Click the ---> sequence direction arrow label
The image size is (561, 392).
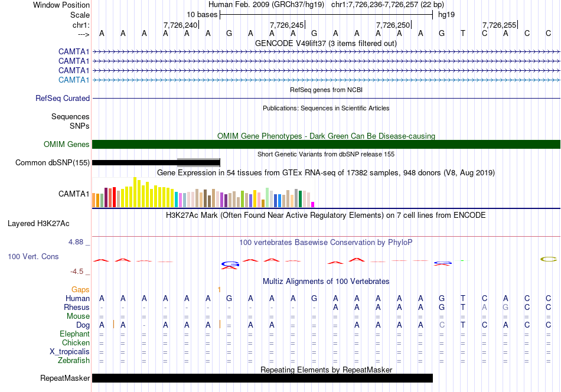click(x=83, y=34)
